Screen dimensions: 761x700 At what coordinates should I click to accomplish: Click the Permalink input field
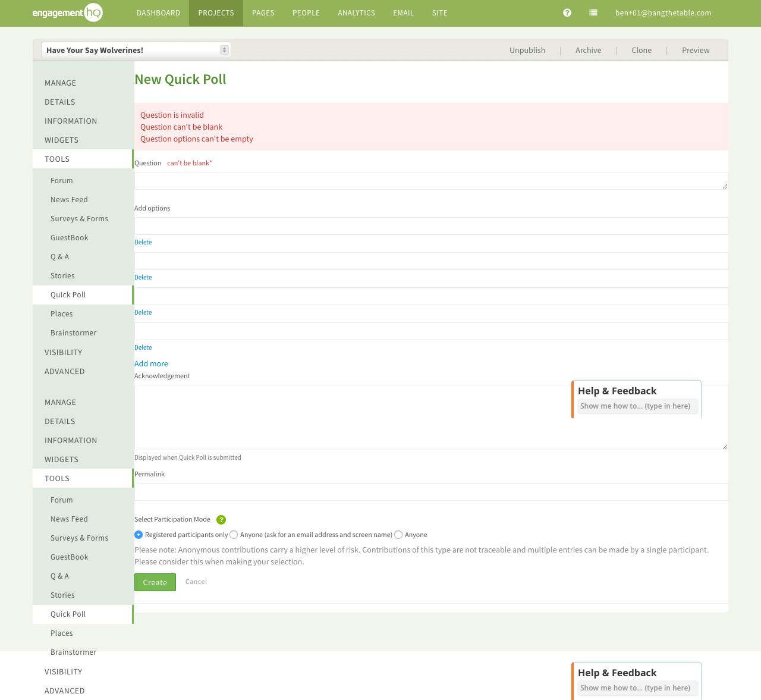(x=430, y=492)
